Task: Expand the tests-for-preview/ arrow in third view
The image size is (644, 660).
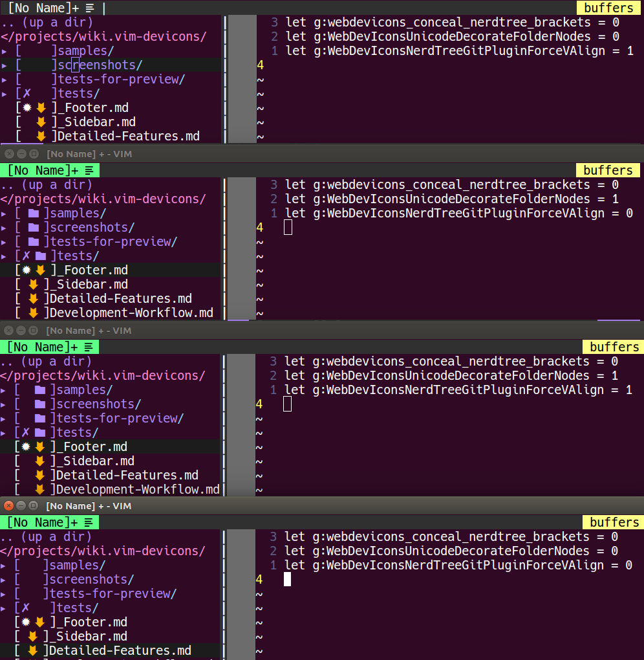Action: [x=3, y=419]
